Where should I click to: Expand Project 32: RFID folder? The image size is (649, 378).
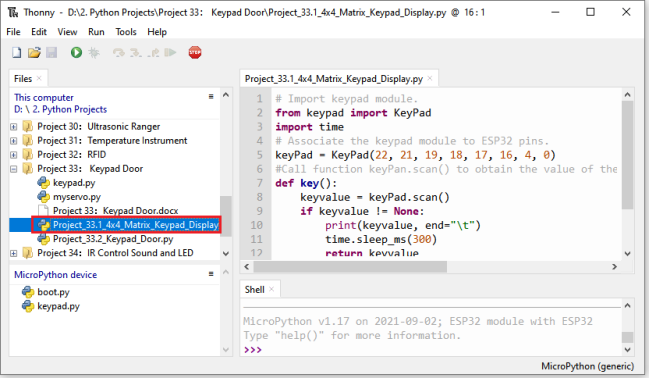(x=14, y=155)
